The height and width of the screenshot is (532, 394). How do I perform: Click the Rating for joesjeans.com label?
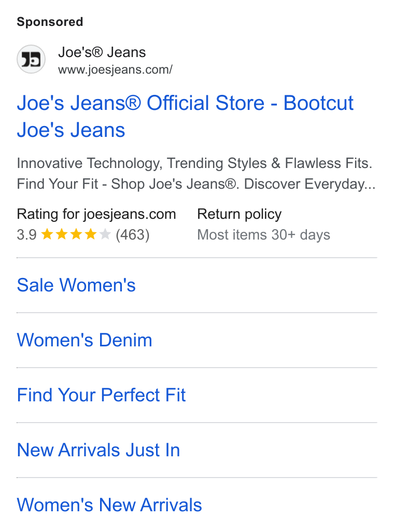96,214
